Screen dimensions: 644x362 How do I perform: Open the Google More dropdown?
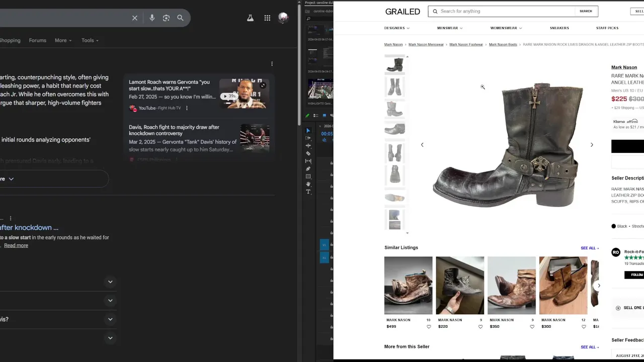click(x=63, y=40)
